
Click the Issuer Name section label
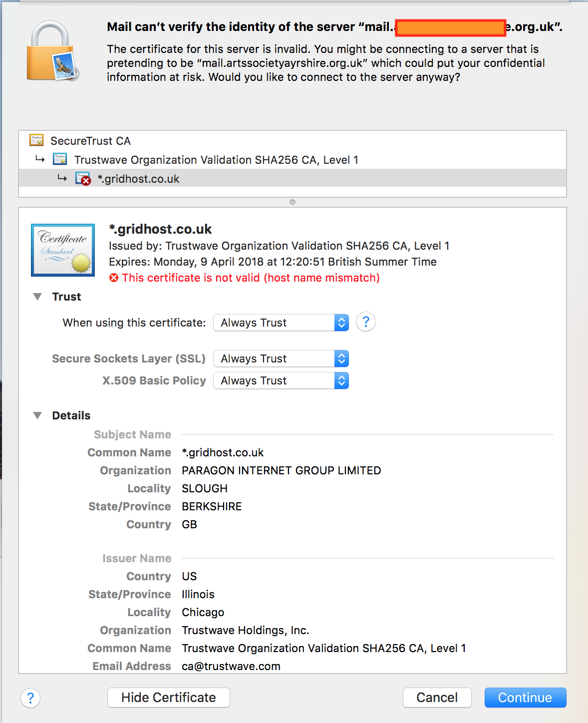pyautogui.click(x=137, y=558)
